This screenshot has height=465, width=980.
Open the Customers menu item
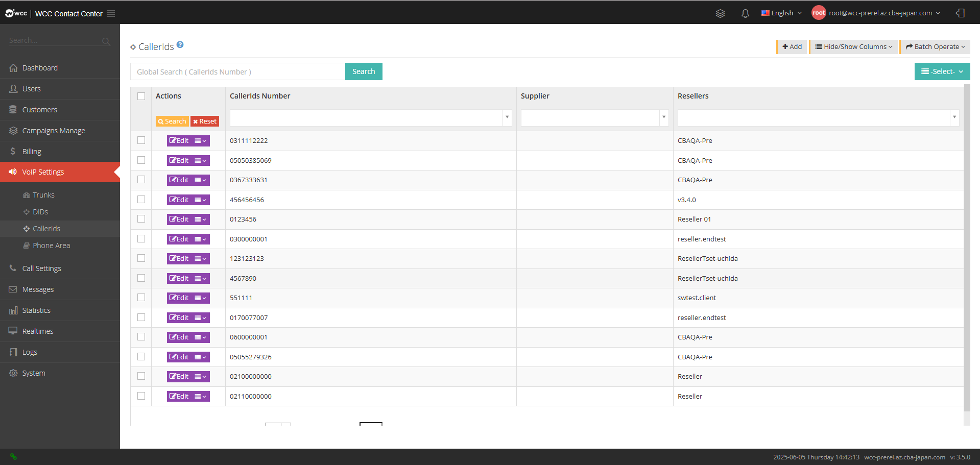click(60, 110)
